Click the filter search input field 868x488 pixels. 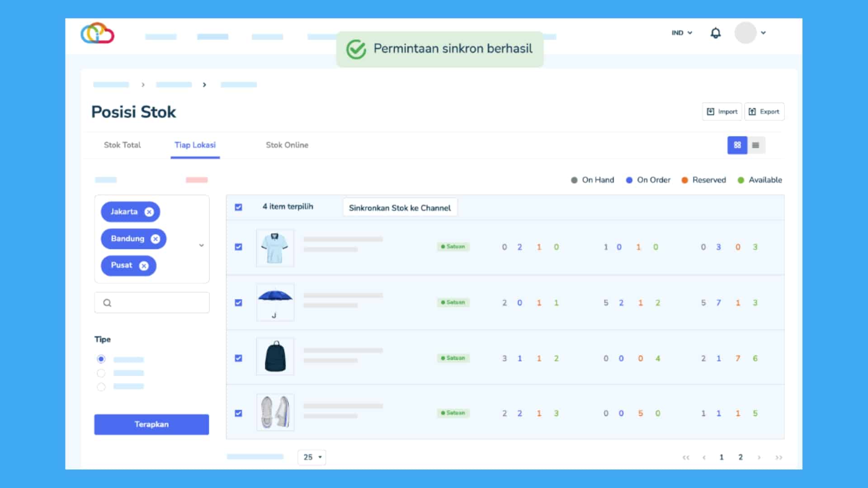pyautogui.click(x=152, y=303)
